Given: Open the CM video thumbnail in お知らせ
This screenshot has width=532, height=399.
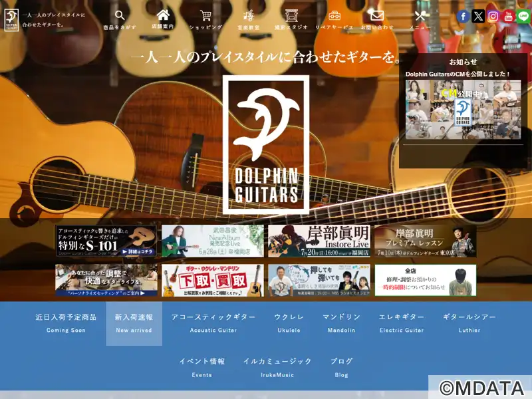Looking at the screenshot, I should click(x=463, y=109).
